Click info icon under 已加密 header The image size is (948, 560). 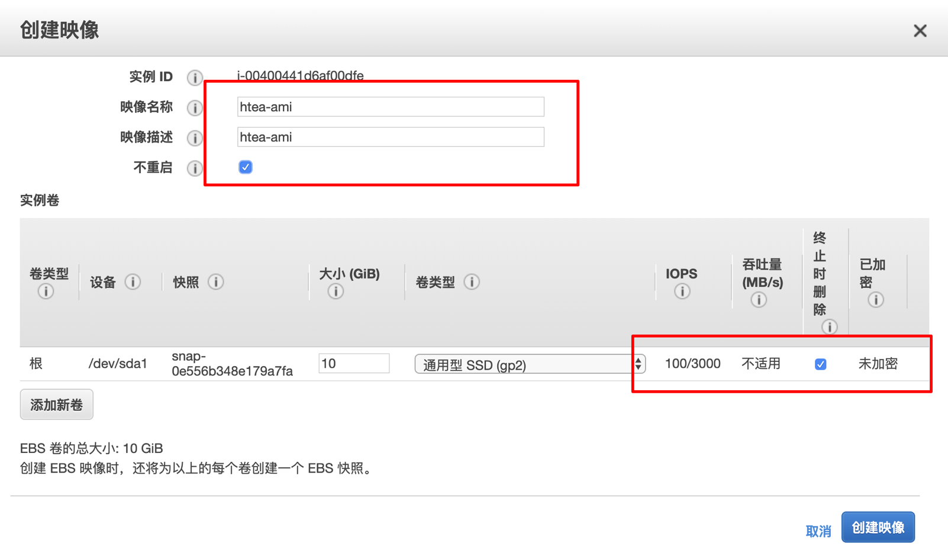pyautogui.click(x=876, y=300)
